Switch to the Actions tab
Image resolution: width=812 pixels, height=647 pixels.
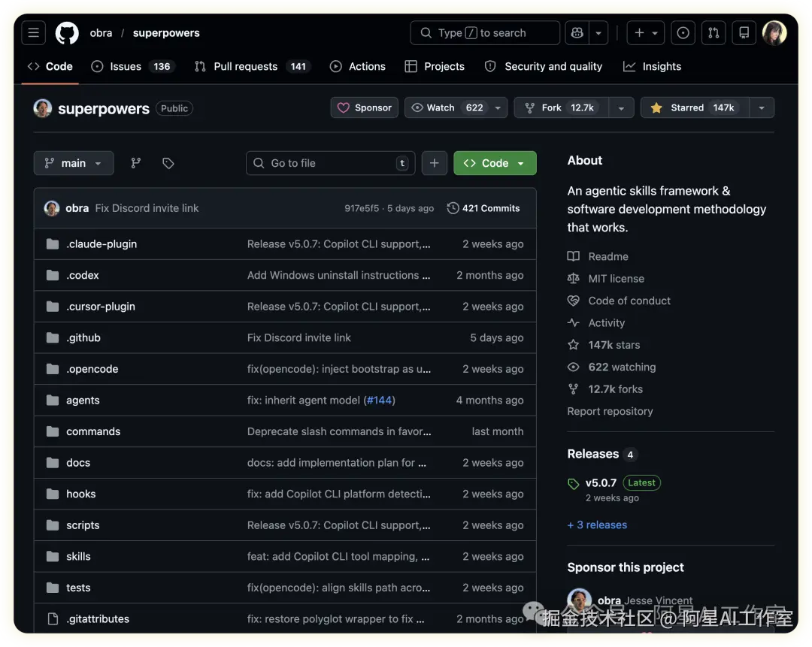click(x=358, y=66)
